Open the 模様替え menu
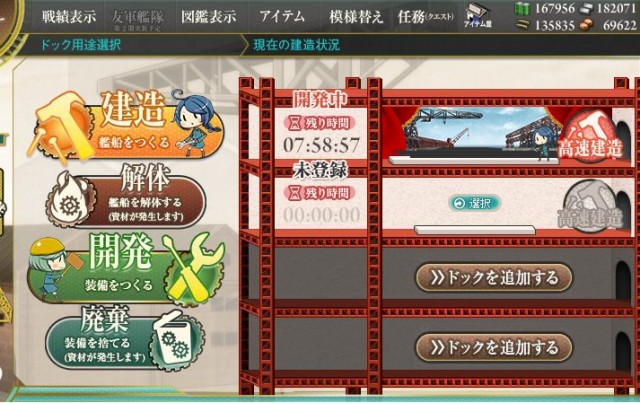 (356, 16)
